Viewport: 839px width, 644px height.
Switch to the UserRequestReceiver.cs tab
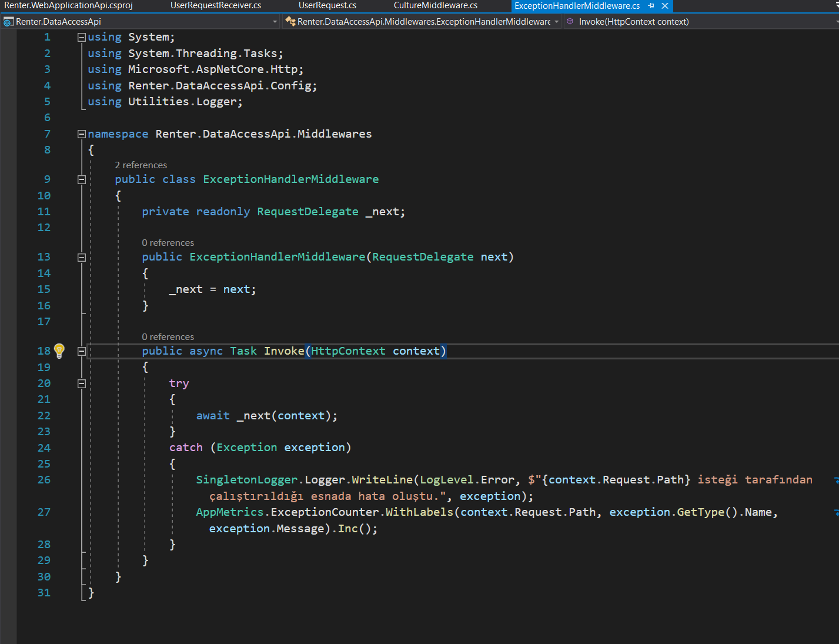click(x=215, y=5)
